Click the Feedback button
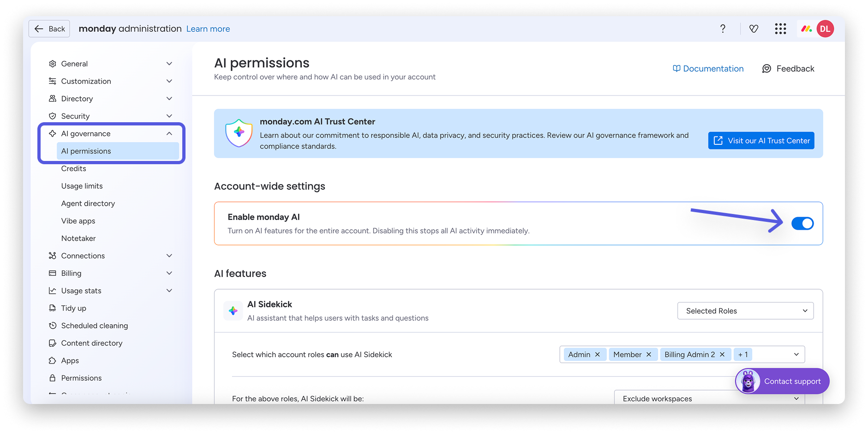This screenshot has height=434, width=868. [x=788, y=69]
